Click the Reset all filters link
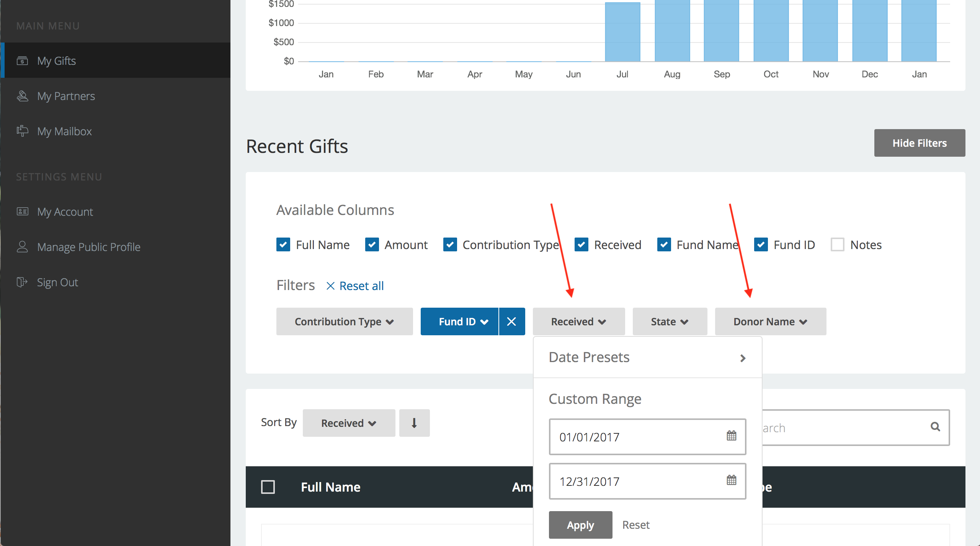This screenshot has height=546, width=980. tap(355, 286)
